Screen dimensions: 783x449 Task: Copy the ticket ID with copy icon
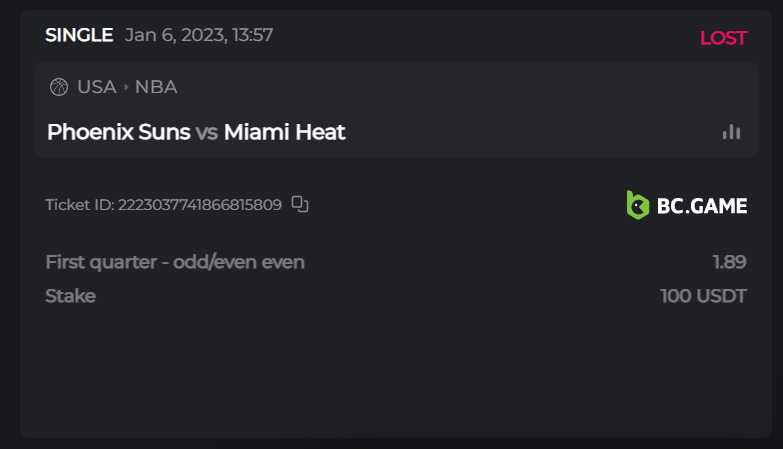pos(300,204)
